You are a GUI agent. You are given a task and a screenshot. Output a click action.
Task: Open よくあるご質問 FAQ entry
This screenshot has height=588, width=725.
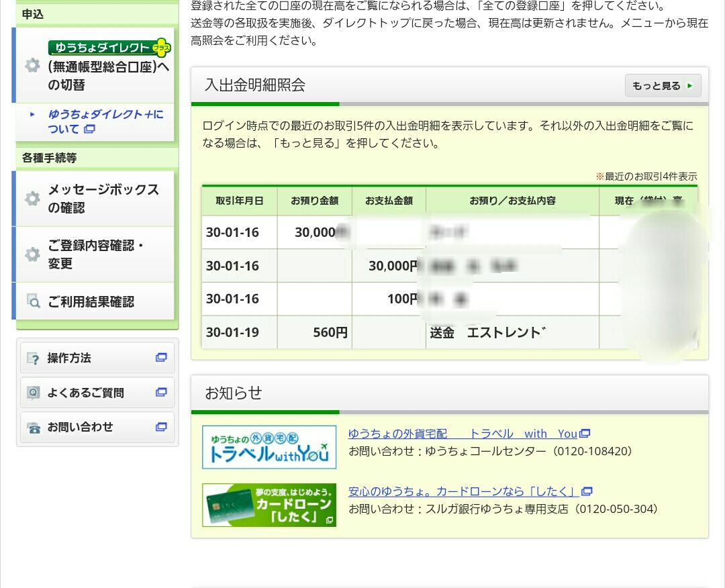pyautogui.click(x=97, y=393)
